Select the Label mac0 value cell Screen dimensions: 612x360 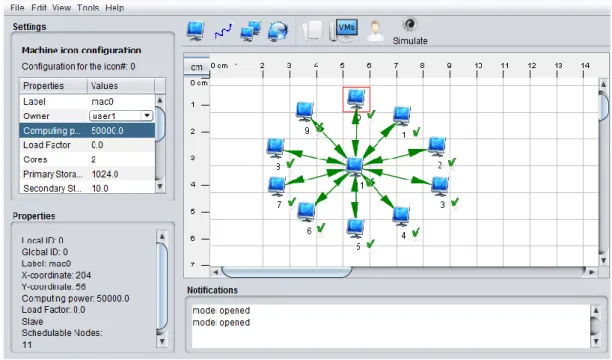(121, 102)
